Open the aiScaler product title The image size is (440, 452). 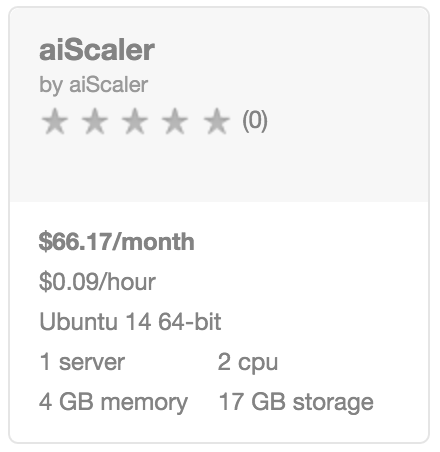97,50
